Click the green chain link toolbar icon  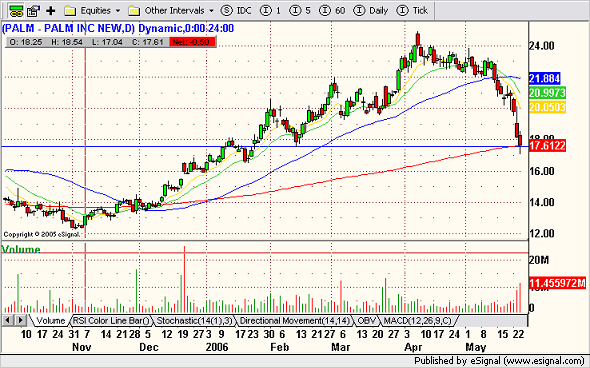tap(16, 11)
